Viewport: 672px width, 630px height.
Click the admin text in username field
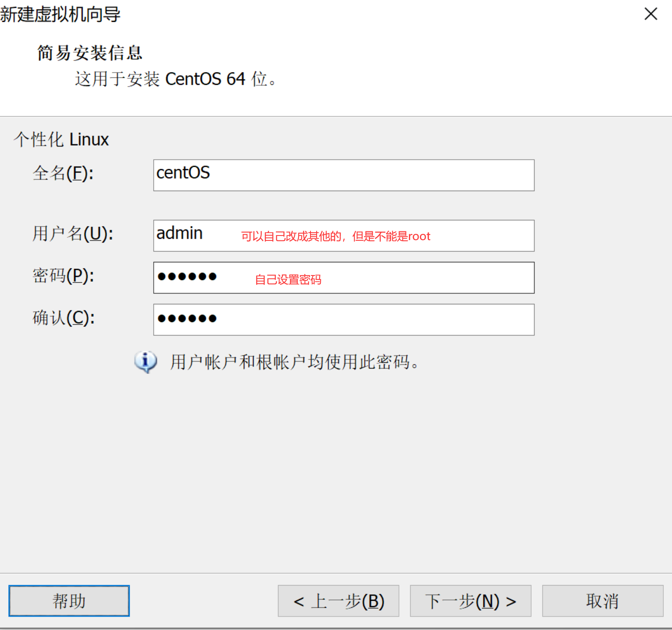point(179,233)
